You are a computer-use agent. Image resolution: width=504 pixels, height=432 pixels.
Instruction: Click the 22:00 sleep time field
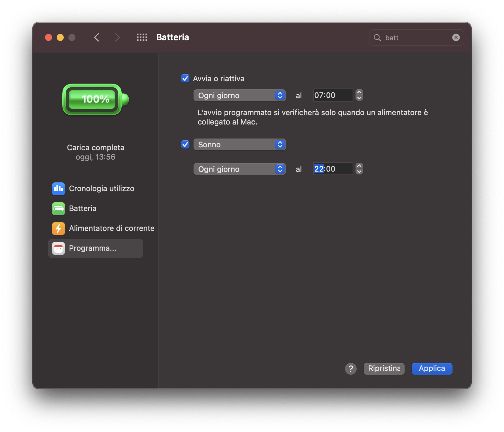pos(333,169)
